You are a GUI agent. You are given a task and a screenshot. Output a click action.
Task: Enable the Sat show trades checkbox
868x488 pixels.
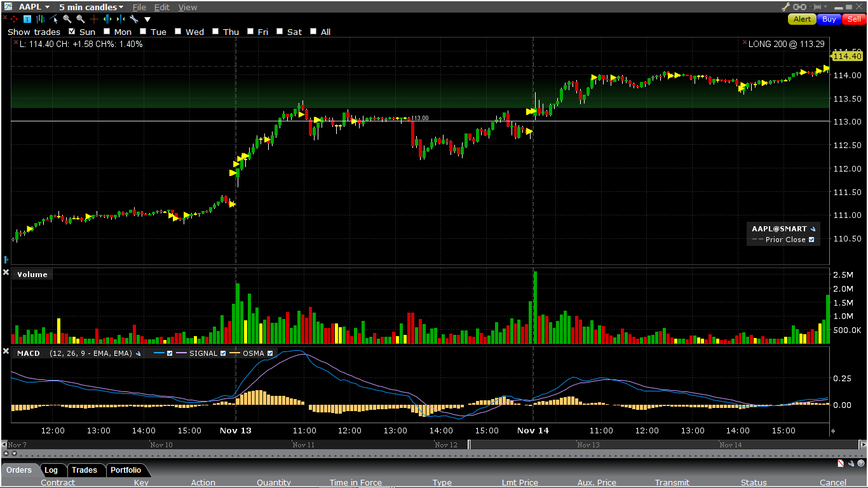coord(280,31)
